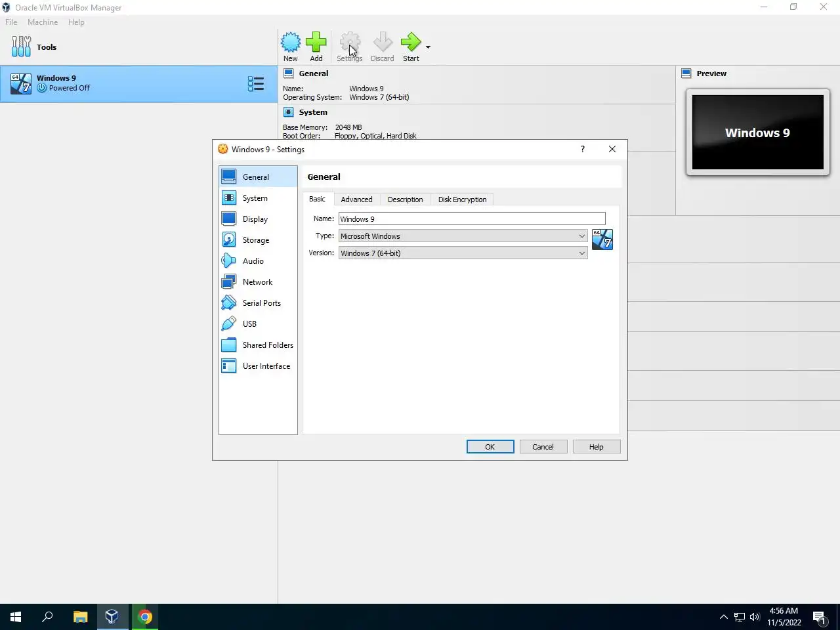Click the Discard arrow toolbar icon
This screenshot has height=630, width=840.
(x=383, y=43)
